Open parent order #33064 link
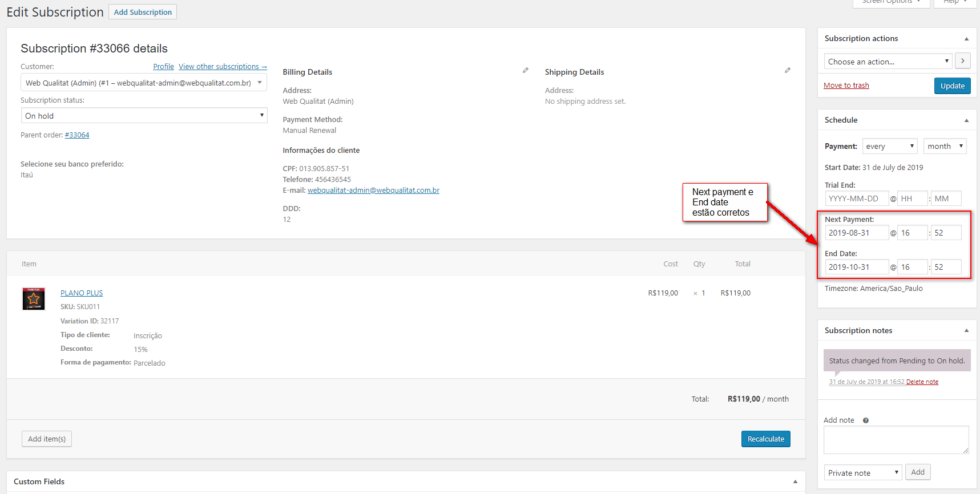 [x=77, y=135]
